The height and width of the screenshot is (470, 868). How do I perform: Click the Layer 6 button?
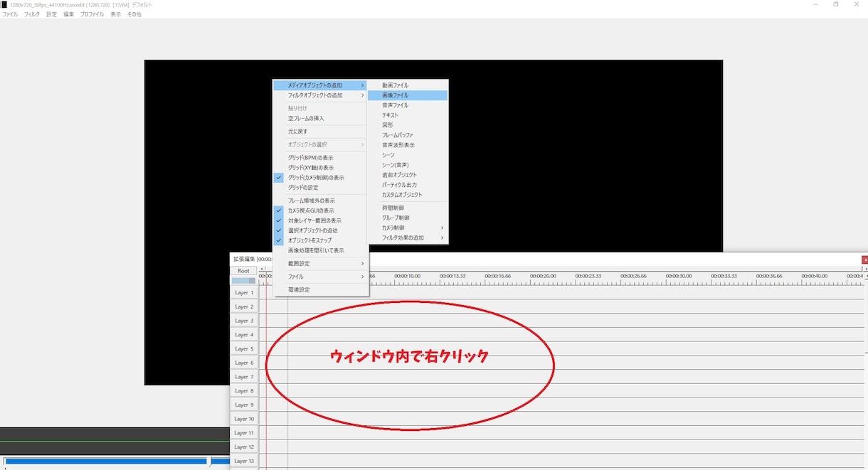[x=244, y=363]
